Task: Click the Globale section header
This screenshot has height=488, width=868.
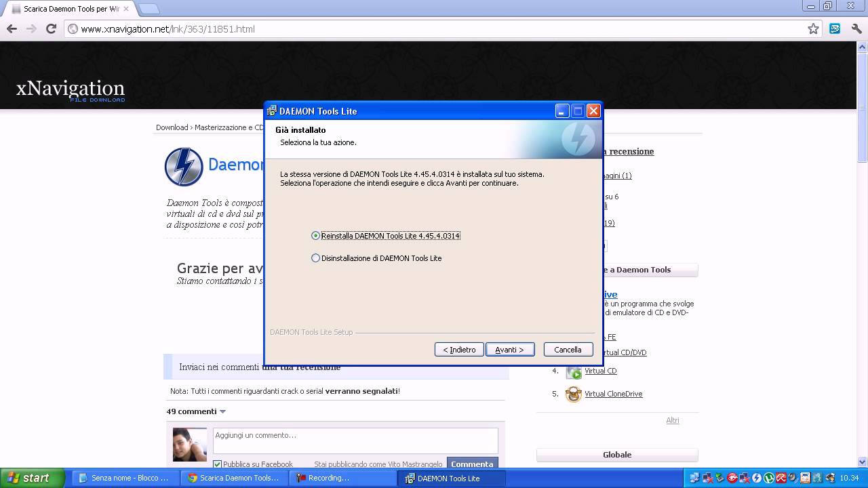Action: 617,455
